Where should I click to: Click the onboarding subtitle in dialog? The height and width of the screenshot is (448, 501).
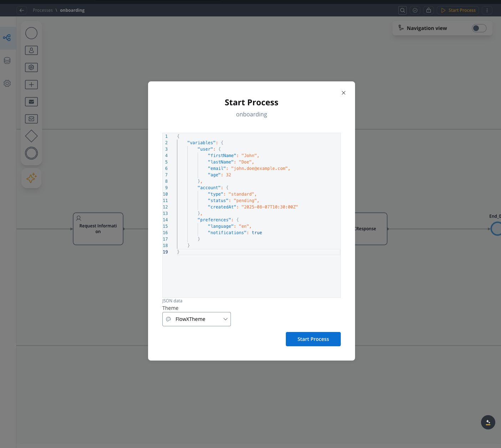click(x=252, y=114)
